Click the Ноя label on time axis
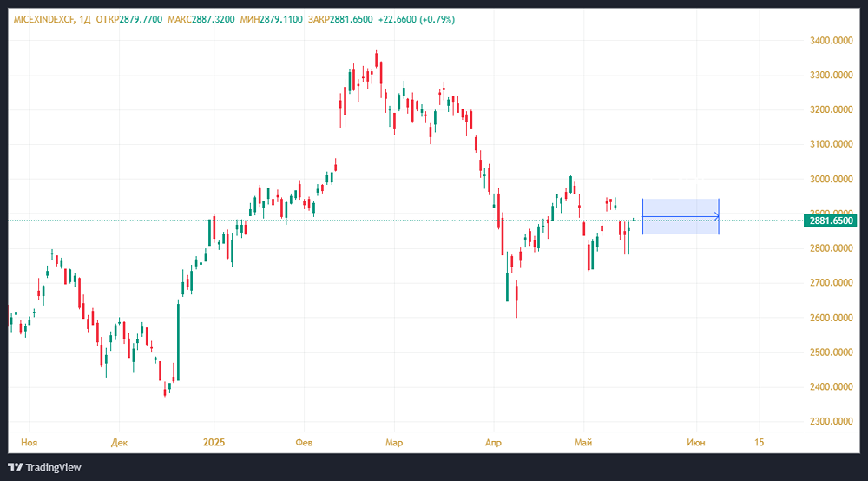This screenshot has width=868, height=481. 30,442
